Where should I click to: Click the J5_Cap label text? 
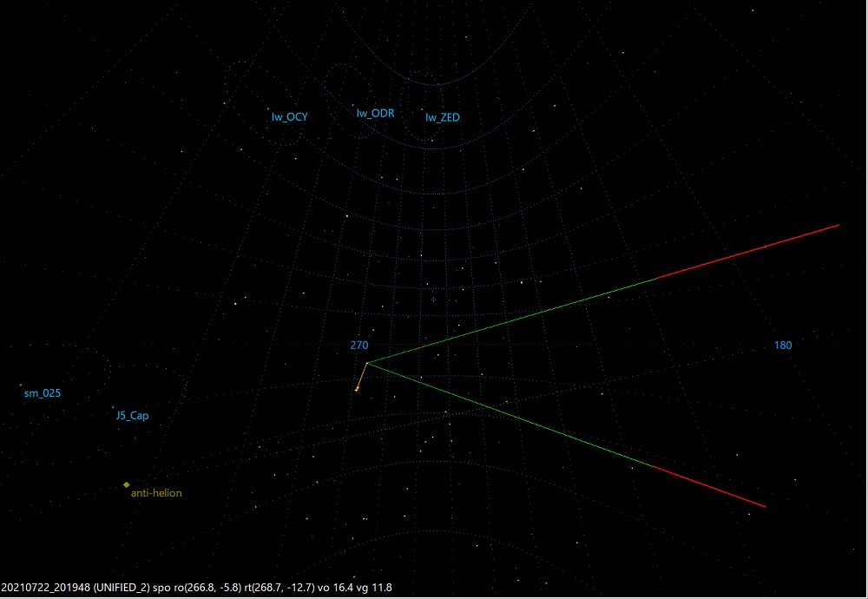(132, 416)
